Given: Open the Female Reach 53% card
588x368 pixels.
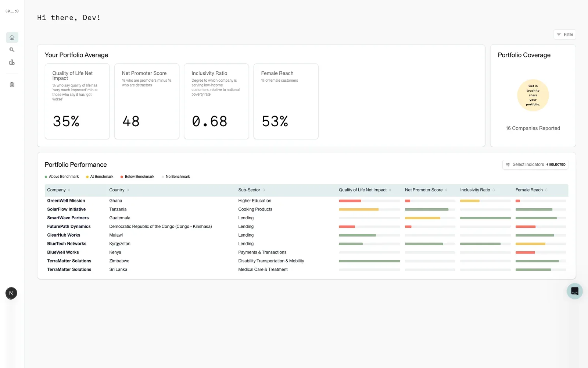Looking at the screenshot, I should coord(286,101).
